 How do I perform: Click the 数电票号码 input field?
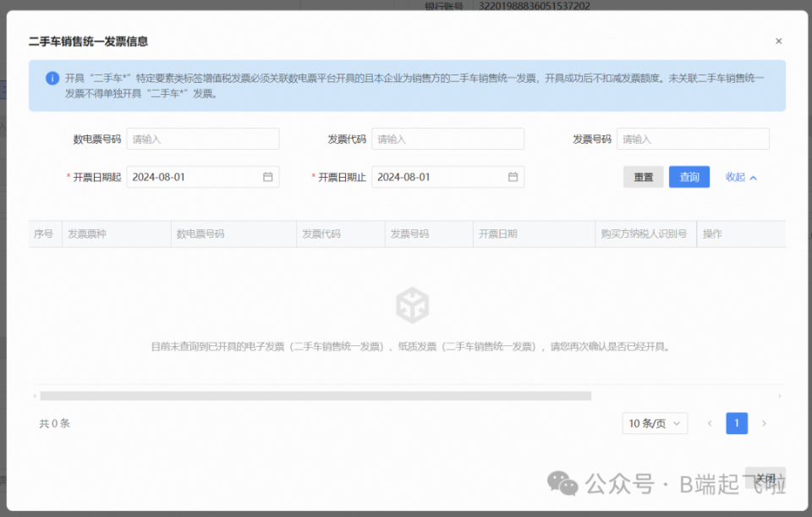coord(203,139)
